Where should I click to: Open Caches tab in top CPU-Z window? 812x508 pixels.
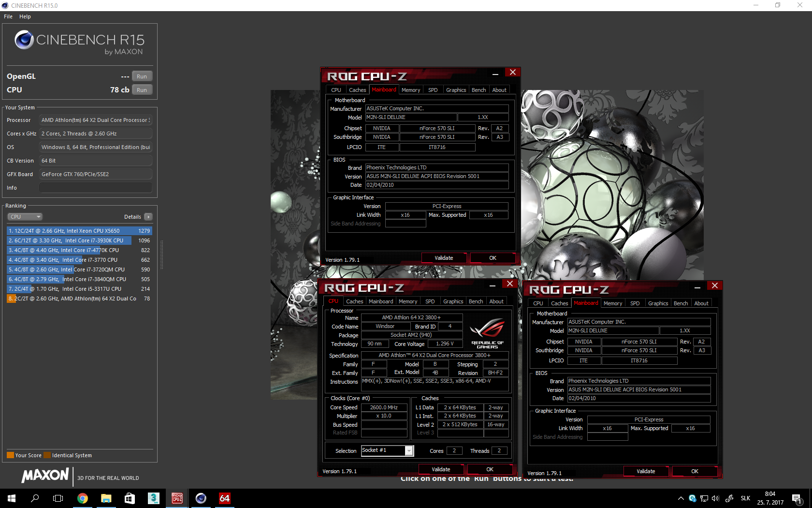coord(357,90)
